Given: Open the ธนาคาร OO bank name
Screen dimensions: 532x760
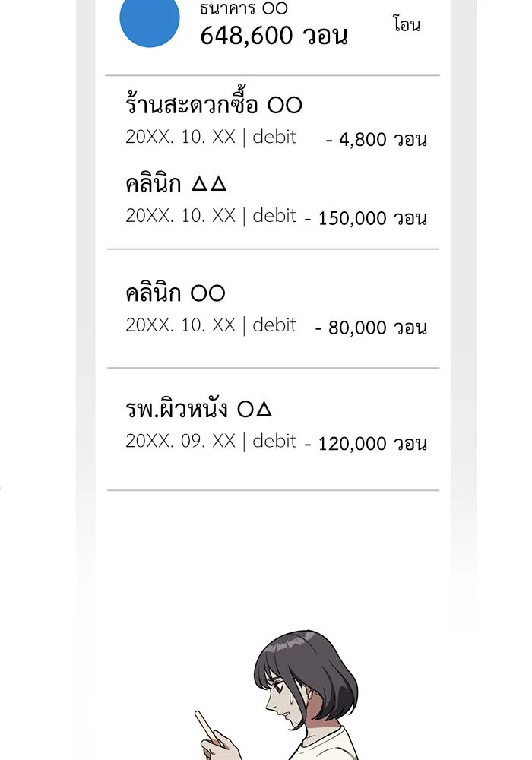Looking at the screenshot, I should pos(244,9).
